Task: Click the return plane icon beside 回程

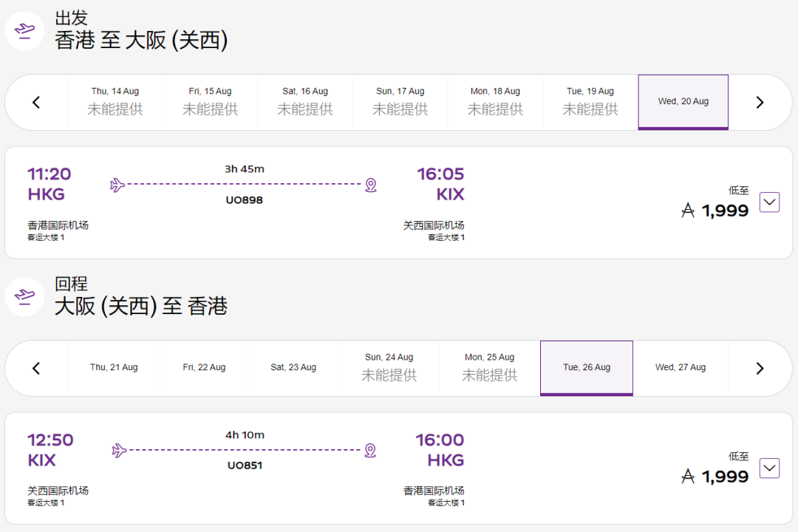Action: 24,296
